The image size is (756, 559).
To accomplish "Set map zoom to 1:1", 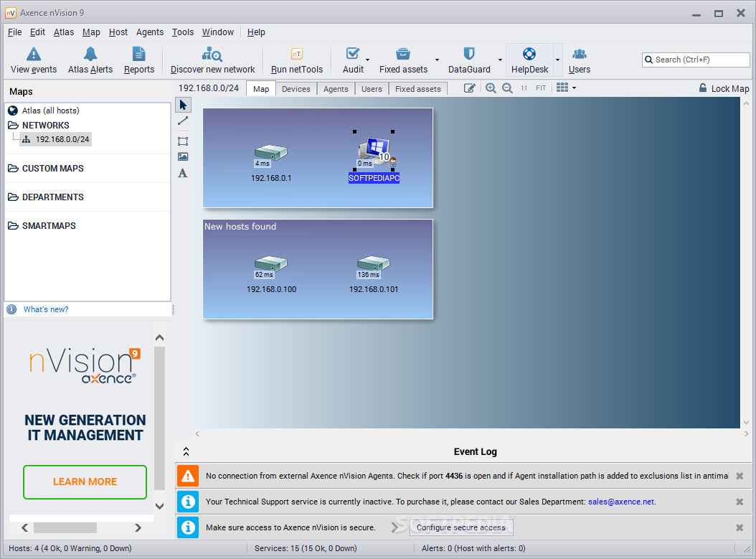I will point(524,88).
